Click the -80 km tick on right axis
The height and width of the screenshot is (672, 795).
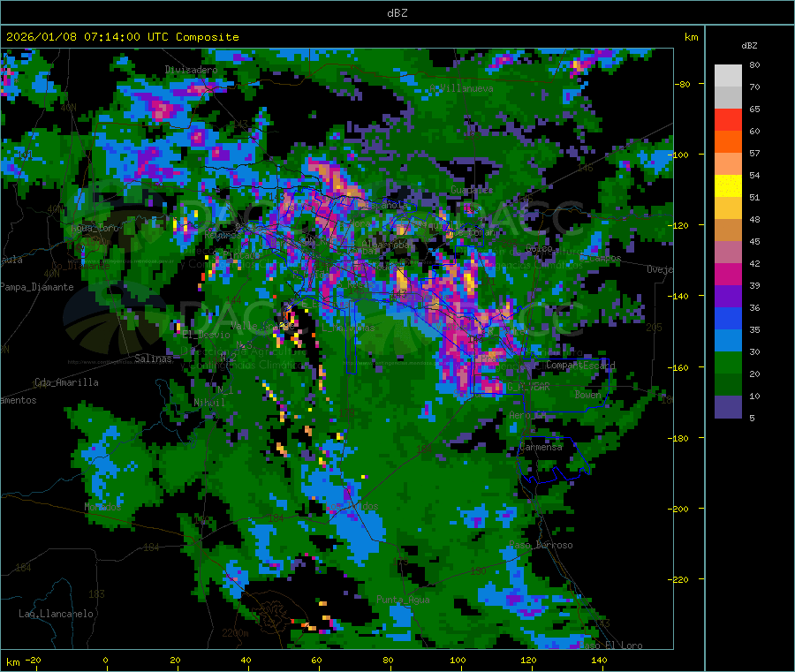click(683, 84)
